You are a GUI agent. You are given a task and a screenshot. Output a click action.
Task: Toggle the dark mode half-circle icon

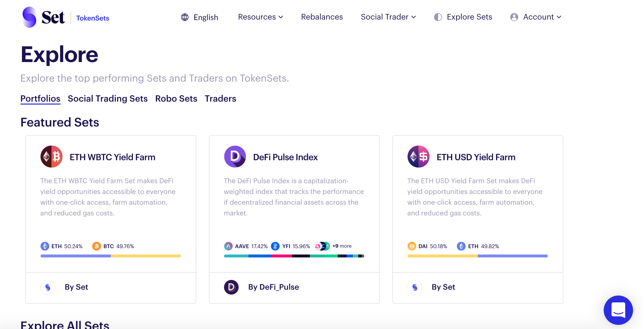click(x=438, y=17)
